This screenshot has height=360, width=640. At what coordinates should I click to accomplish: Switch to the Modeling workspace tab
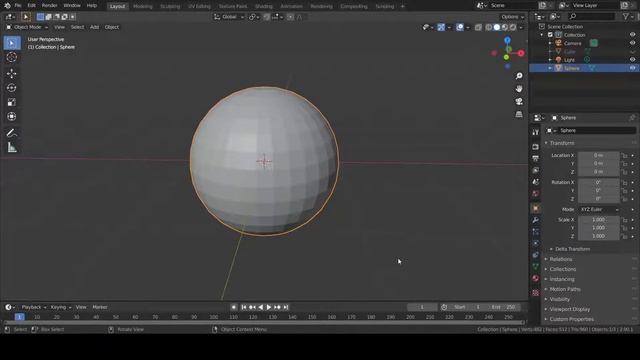pos(142,6)
